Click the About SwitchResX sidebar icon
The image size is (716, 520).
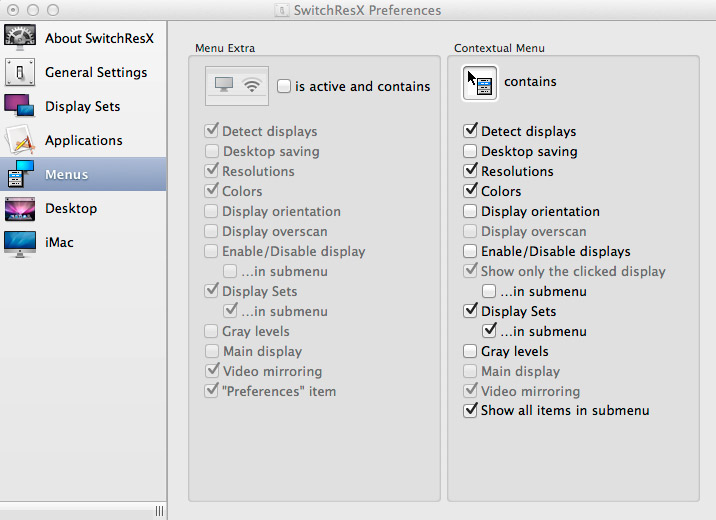(x=20, y=38)
